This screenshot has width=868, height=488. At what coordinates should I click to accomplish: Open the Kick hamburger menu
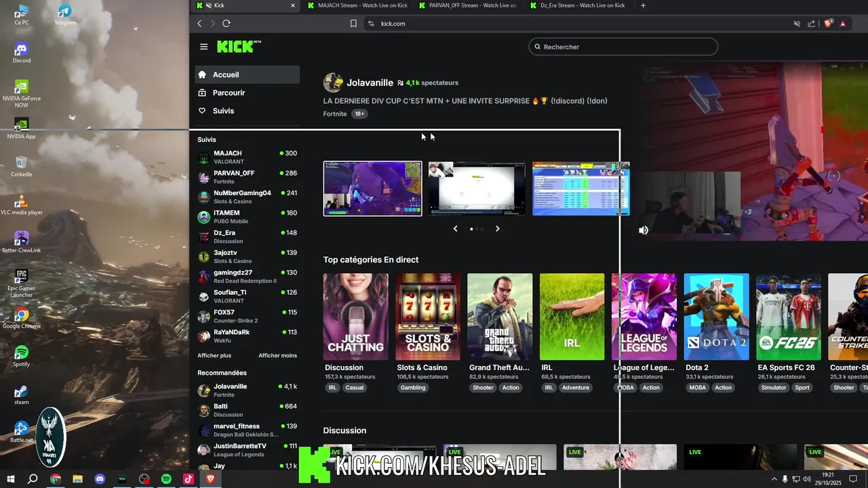coord(203,47)
